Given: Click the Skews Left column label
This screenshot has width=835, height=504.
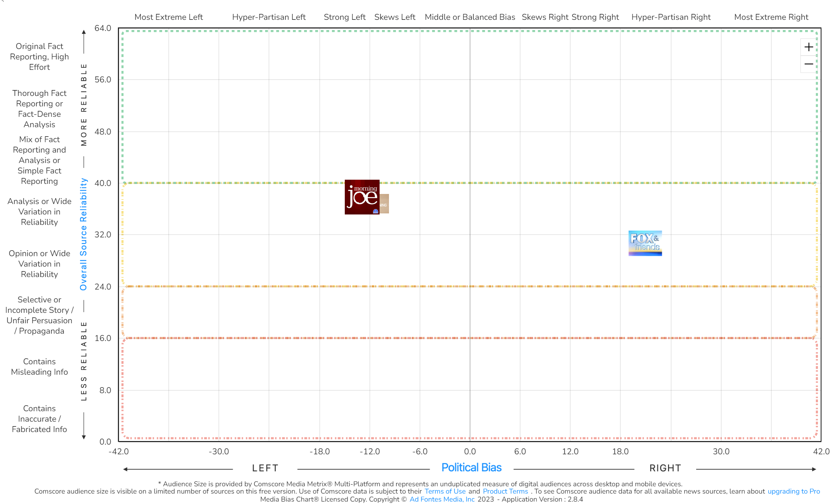Looking at the screenshot, I should (x=395, y=17).
